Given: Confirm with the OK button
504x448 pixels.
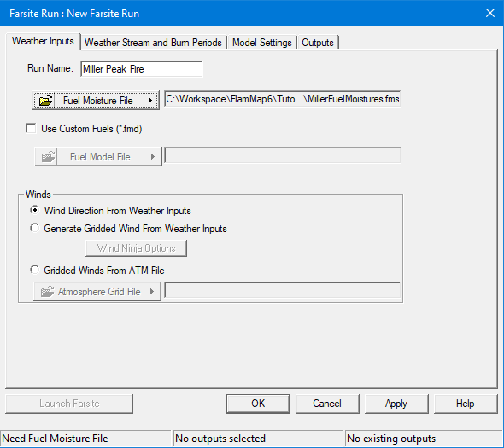Looking at the screenshot, I should click(x=258, y=404).
